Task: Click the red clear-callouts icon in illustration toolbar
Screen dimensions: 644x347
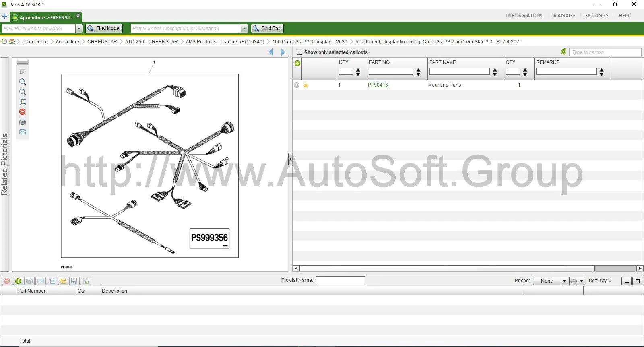Action: click(23, 112)
